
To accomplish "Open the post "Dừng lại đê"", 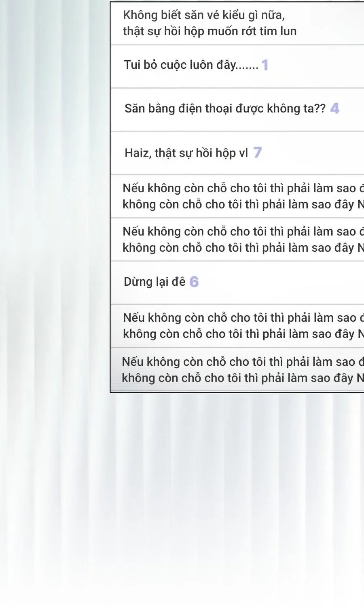I will tap(237, 282).
